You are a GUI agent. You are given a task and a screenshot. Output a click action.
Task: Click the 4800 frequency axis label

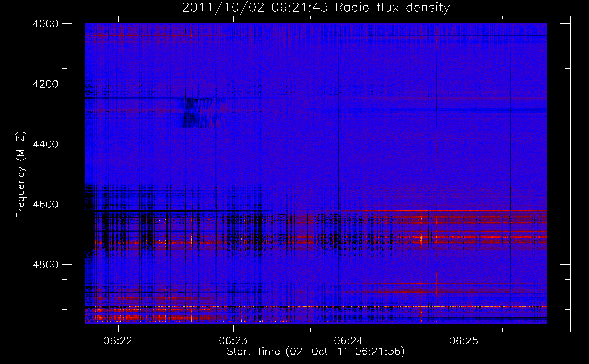46,265
